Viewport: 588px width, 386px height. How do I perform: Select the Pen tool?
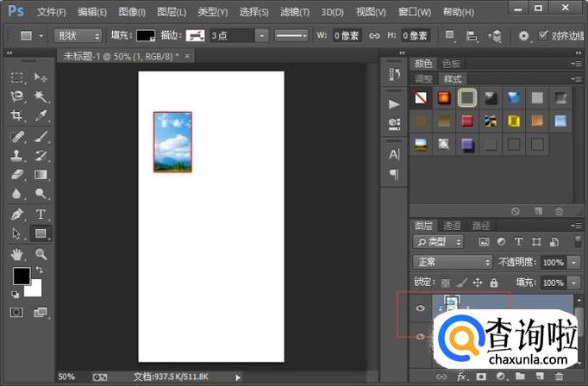point(16,214)
